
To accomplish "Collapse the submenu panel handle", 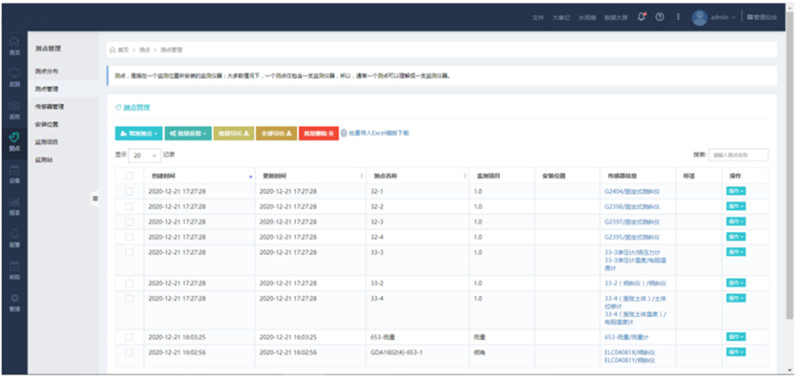I will (95, 198).
